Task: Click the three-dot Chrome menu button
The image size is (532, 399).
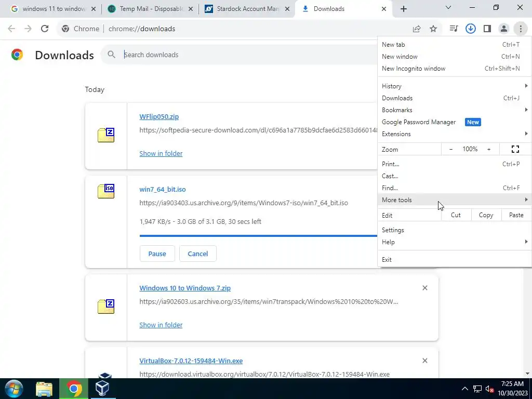Action: 521,29
